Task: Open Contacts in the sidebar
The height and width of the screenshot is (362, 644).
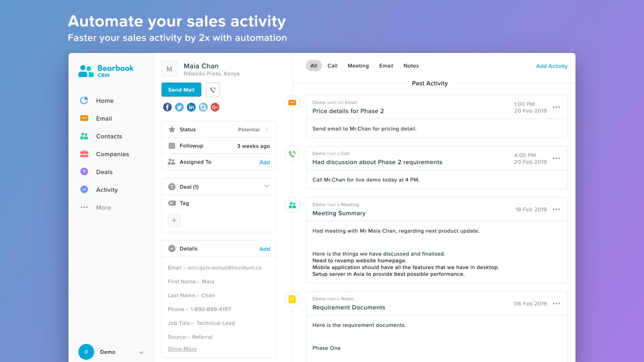Action: [x=109, y=136]
